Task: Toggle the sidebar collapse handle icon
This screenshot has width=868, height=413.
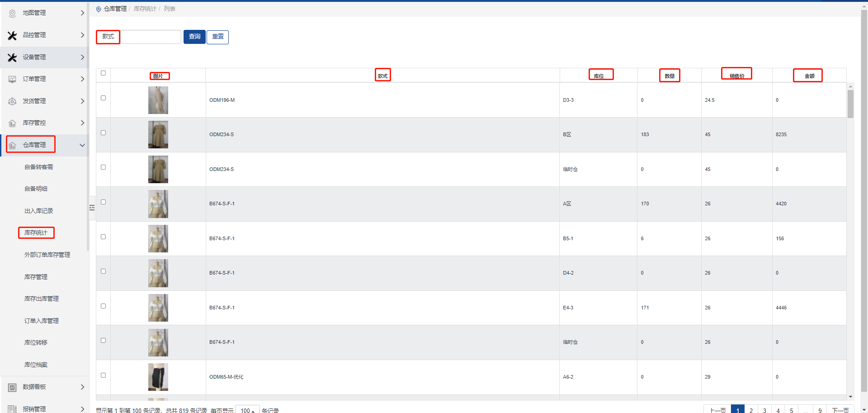Action: [92, 208]
